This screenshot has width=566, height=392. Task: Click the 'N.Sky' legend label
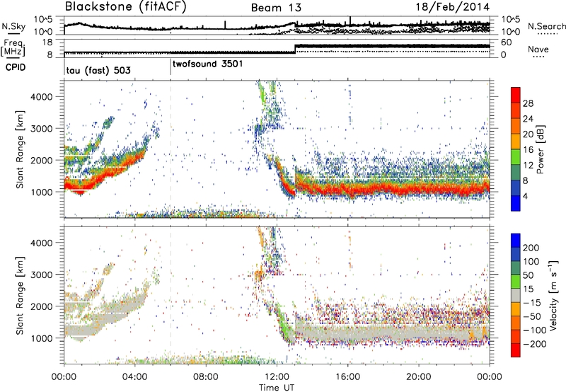(13, 26)
